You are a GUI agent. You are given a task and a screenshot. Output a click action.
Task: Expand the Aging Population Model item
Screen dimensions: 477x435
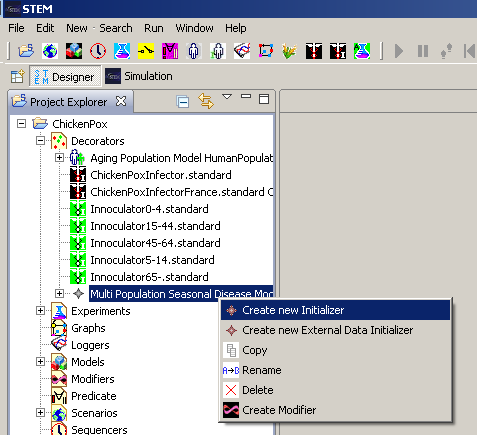click(x=59, y=158)
